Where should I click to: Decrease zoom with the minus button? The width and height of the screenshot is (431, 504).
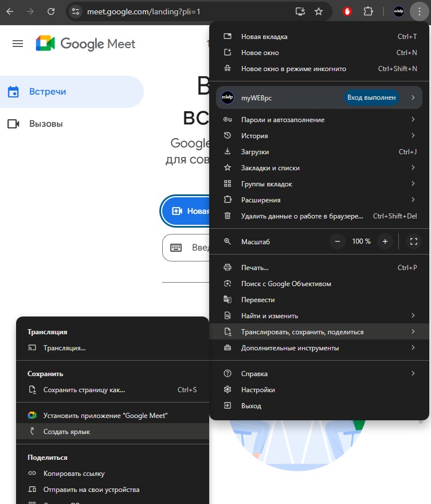pyautogui.click(x=338, y=241)
